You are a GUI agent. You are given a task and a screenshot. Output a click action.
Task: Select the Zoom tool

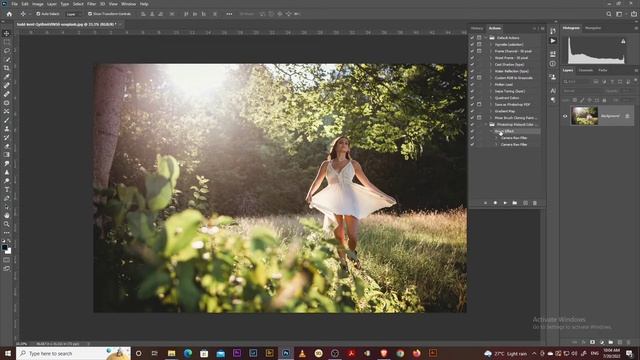point(7,224)
